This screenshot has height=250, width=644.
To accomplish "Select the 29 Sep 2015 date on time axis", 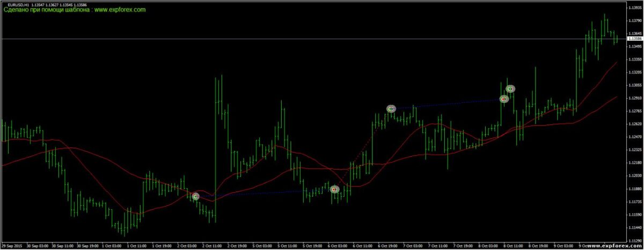I will (10, 245).
